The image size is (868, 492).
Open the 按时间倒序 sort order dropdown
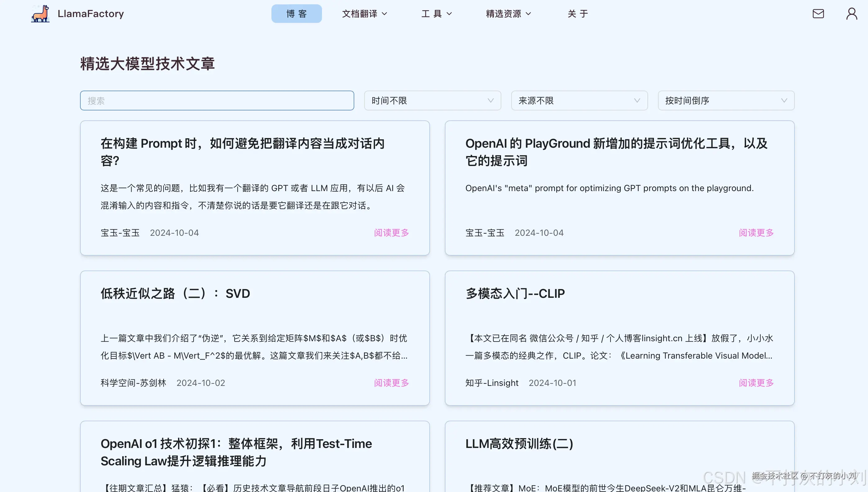click(x=726, y=101)
